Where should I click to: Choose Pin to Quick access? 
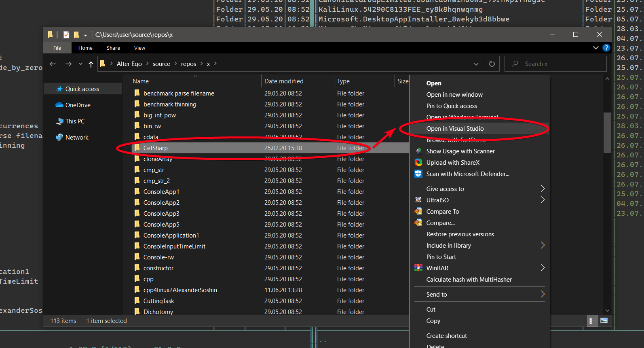pos(452,106)
